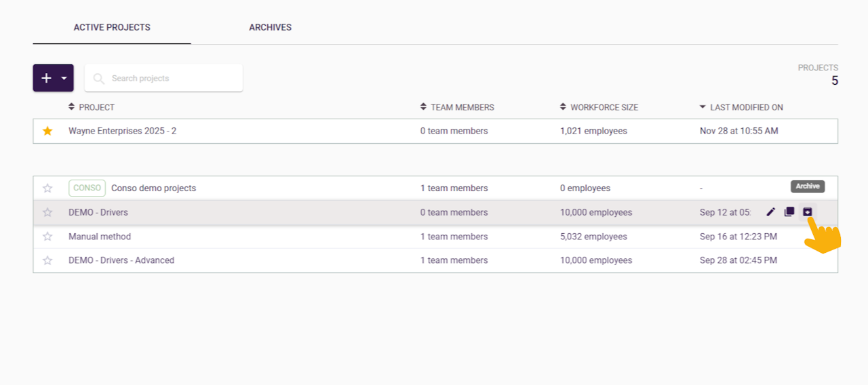The width and height of the screenshot is (868, 385).
Task: Star the Conso demo projects row
Action: tap(47, 188)
